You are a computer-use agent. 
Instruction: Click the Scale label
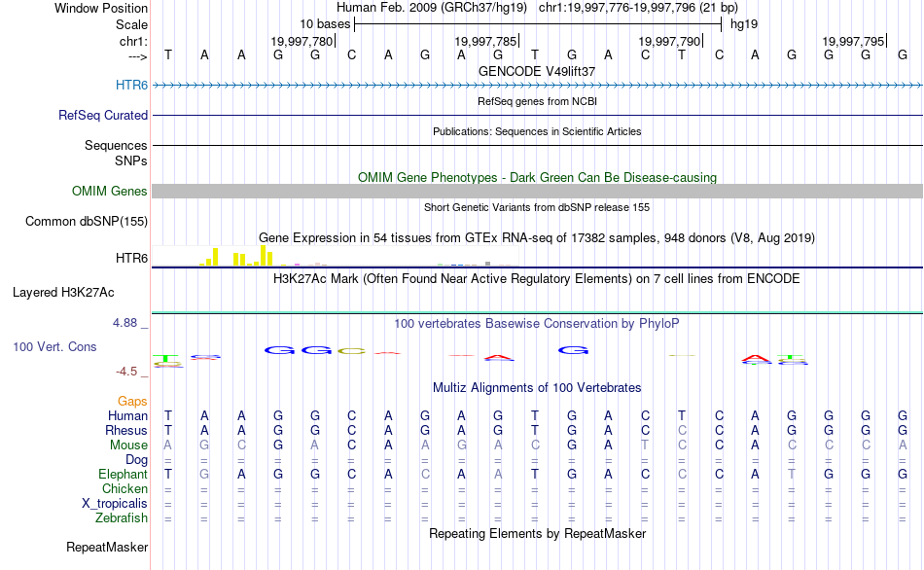click(x=131, y=24)
